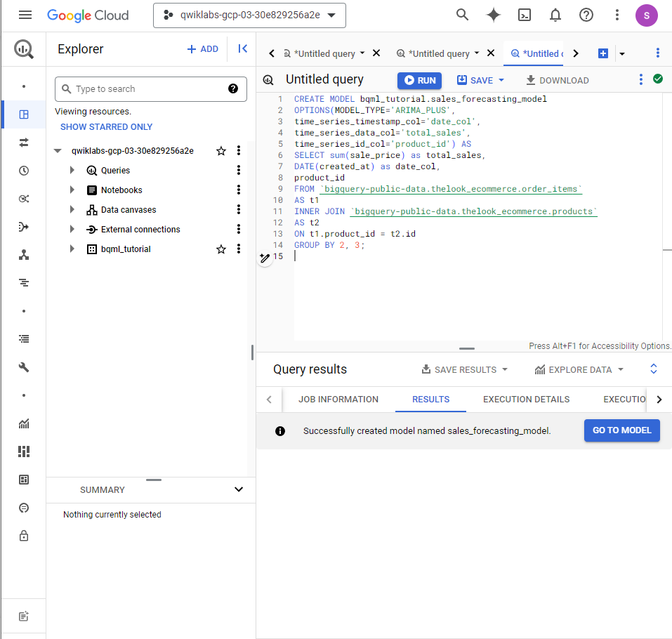The height and width of the screenshot is (639, 672).
Task: Click the purple S account avatar
Action: tap(646, 15)
